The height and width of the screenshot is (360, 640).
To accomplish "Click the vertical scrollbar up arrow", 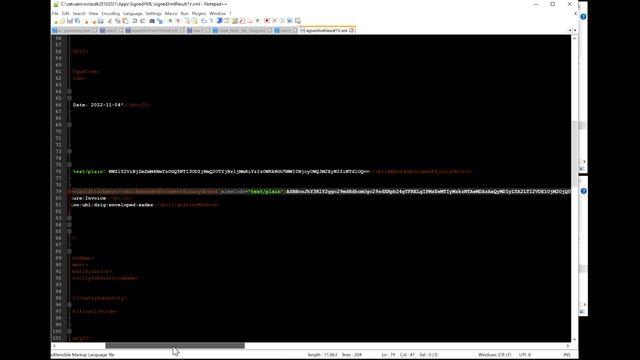I will point(575,38).
